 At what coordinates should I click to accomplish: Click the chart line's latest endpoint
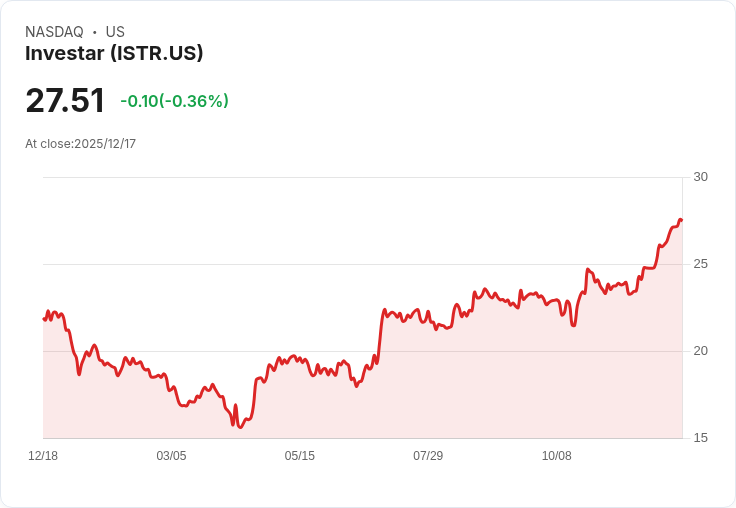click(681, 220)
